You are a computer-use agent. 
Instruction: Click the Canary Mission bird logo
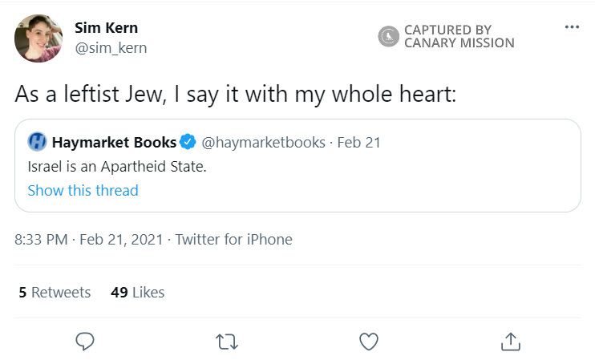pos(388,37)
